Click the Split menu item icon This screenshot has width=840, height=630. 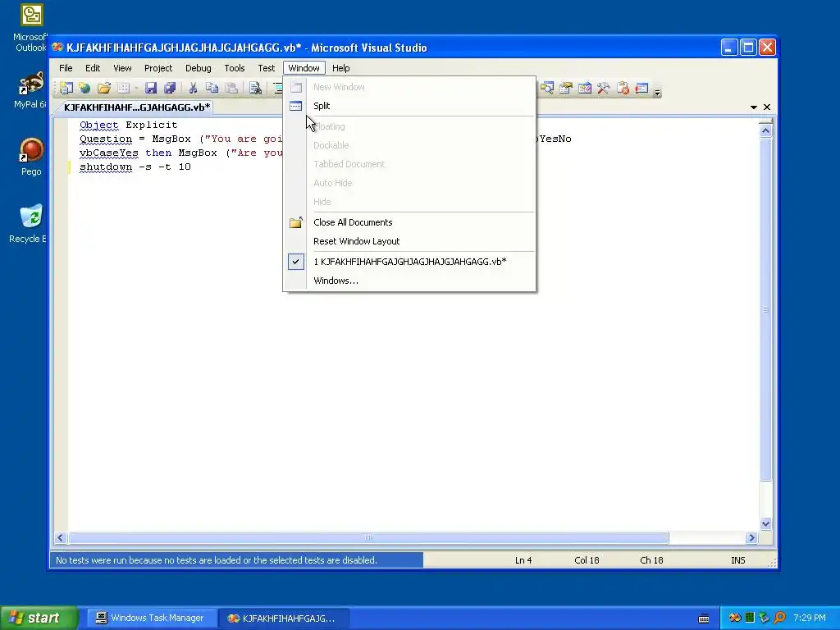coord(295,106)
